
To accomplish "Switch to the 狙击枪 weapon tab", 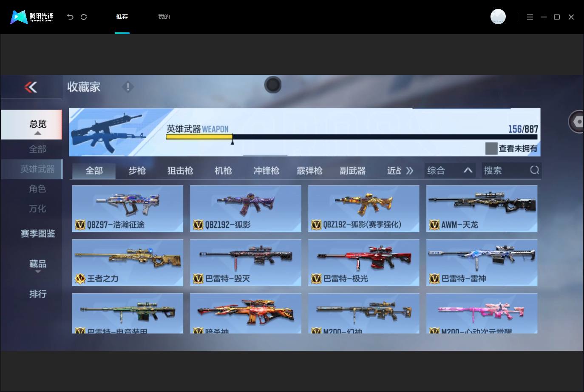I will coord(180,170).
